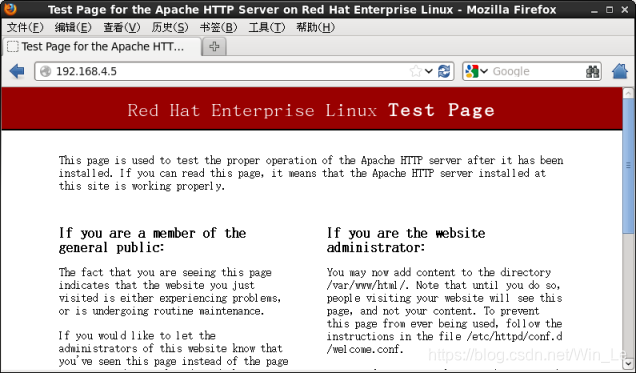
Task: Click the scrollbar up arrow
Action: point(628,93)
